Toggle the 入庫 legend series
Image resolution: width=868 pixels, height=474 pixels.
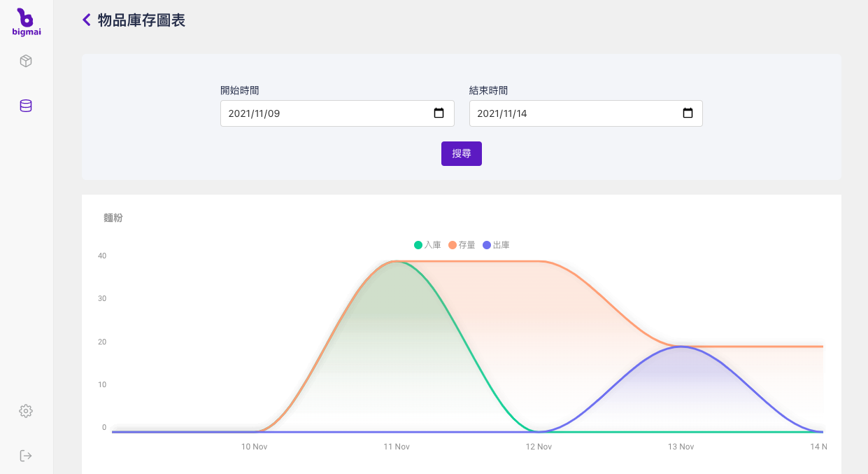pyautogui.click(x=427, y=245)
